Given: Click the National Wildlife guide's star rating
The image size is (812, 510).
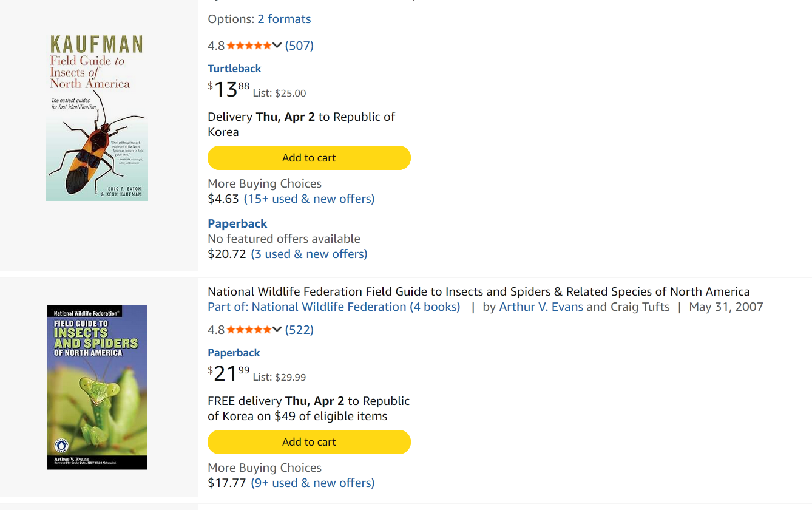Looking at the screenshot, I should point(249,330).
